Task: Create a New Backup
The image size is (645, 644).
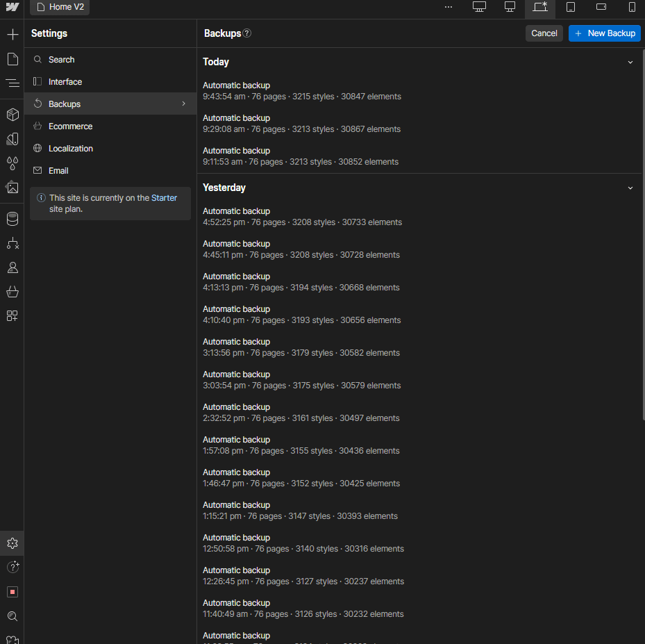Action: [x=604, y=33]
